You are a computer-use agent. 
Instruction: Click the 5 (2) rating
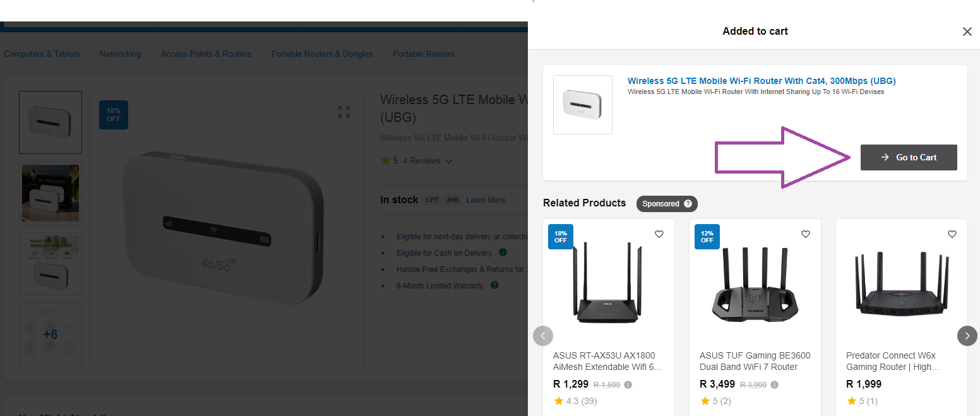click(715, 401)
